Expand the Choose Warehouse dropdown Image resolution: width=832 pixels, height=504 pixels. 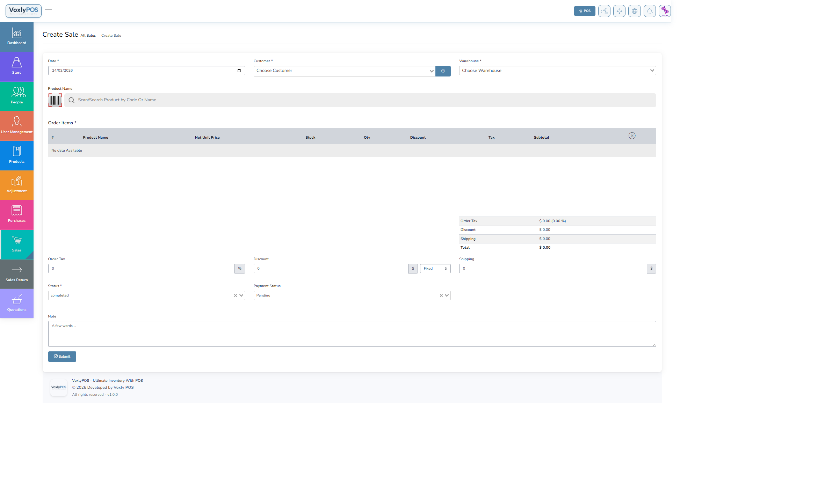click(557, 71)
